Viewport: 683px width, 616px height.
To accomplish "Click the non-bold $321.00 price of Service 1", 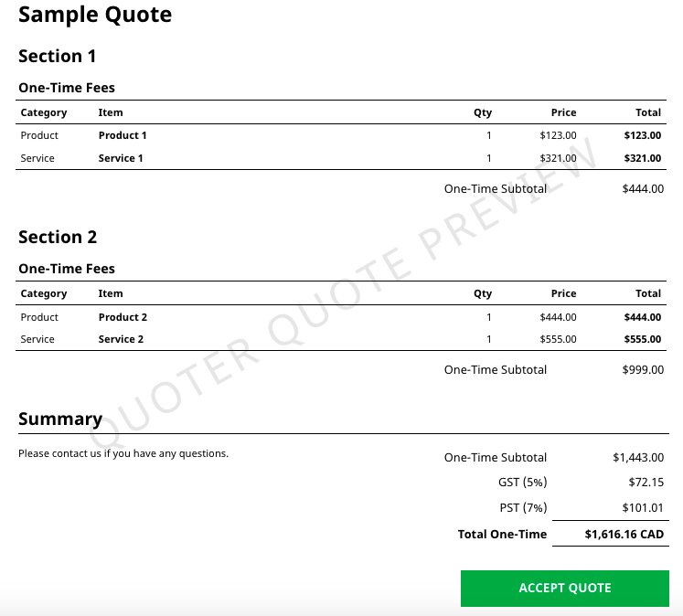I will pos(558,158).
